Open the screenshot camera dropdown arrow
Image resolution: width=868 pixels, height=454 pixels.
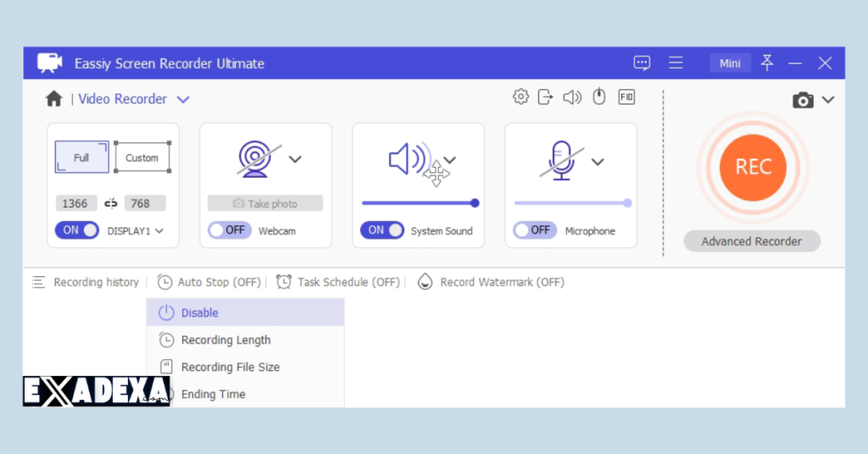point(827,100)
